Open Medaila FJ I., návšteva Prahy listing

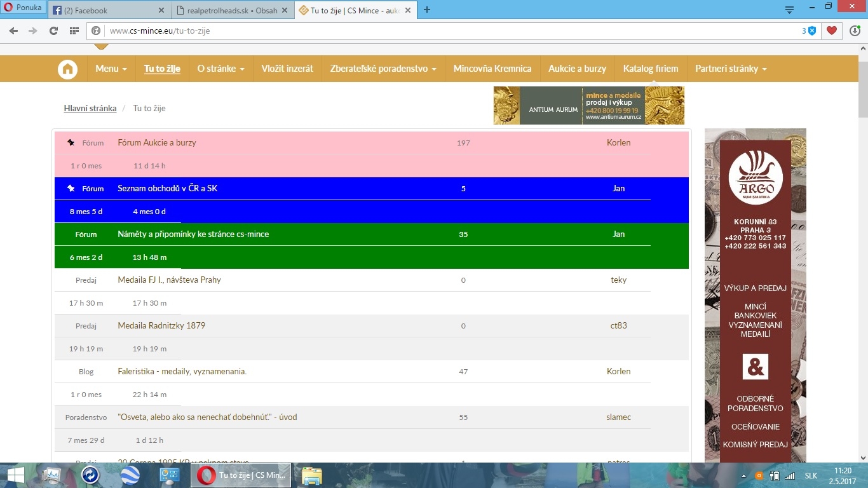coord(170,280)
